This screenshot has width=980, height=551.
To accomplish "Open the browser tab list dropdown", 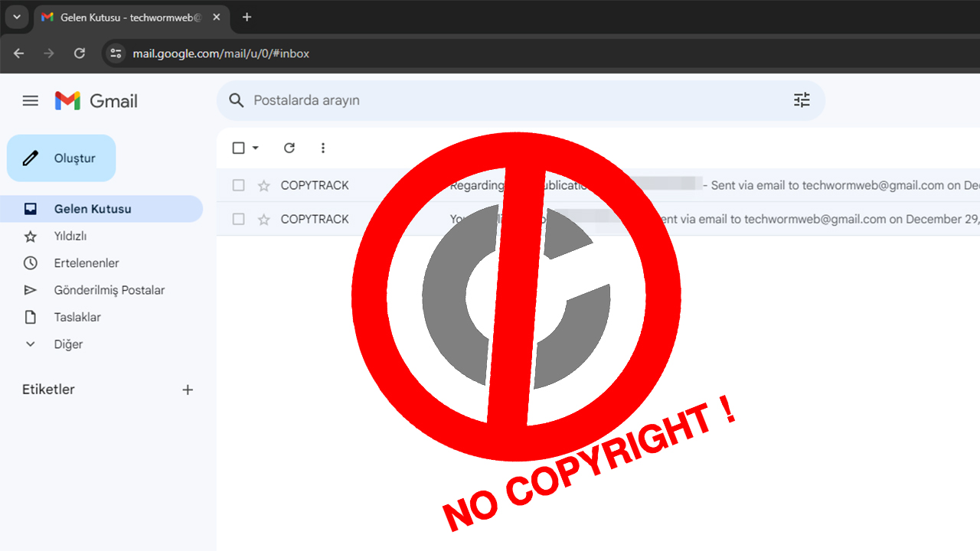I will tap(16, 17).
